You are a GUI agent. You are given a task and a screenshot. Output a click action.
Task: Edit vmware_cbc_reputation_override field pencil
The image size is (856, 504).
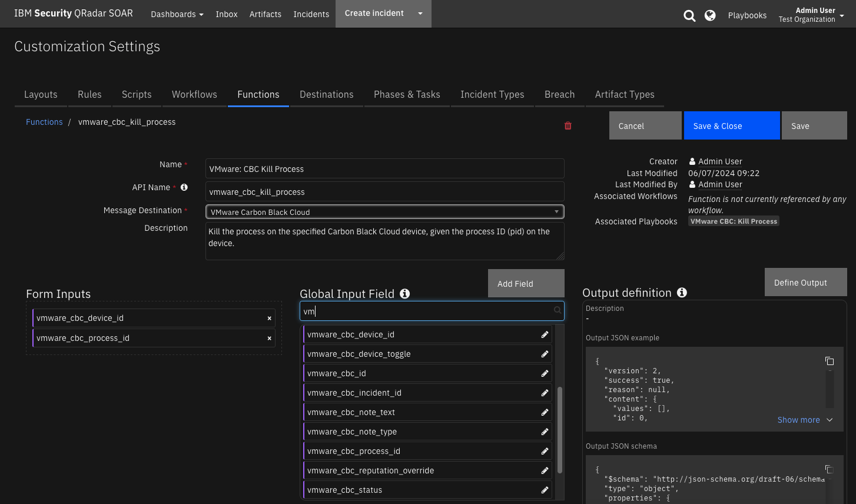pos(545,470)
